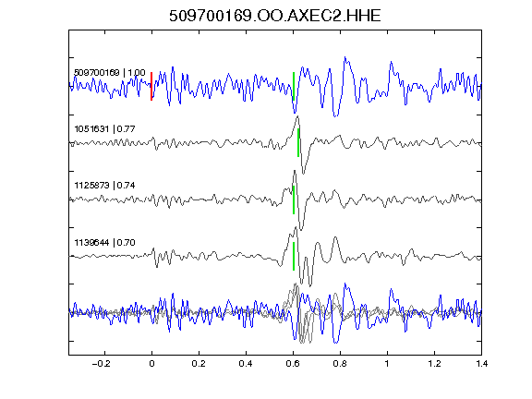
Task: Click the x-axis tick label 1
Action: 387,364
